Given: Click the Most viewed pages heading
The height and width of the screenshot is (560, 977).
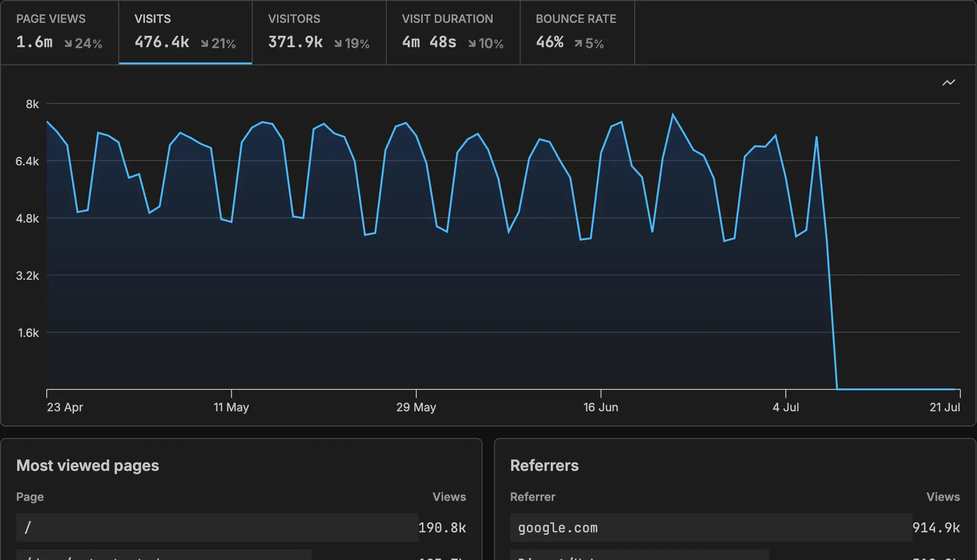Looking at the screenshot, I should 88,466.
